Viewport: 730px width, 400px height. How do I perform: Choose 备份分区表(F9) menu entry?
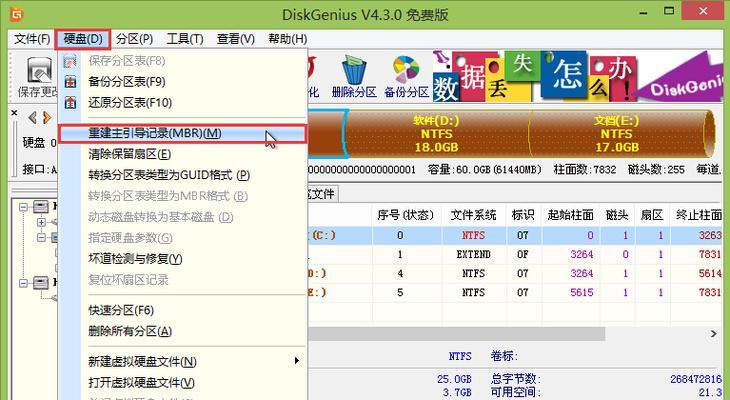click(x=127, y=82)
